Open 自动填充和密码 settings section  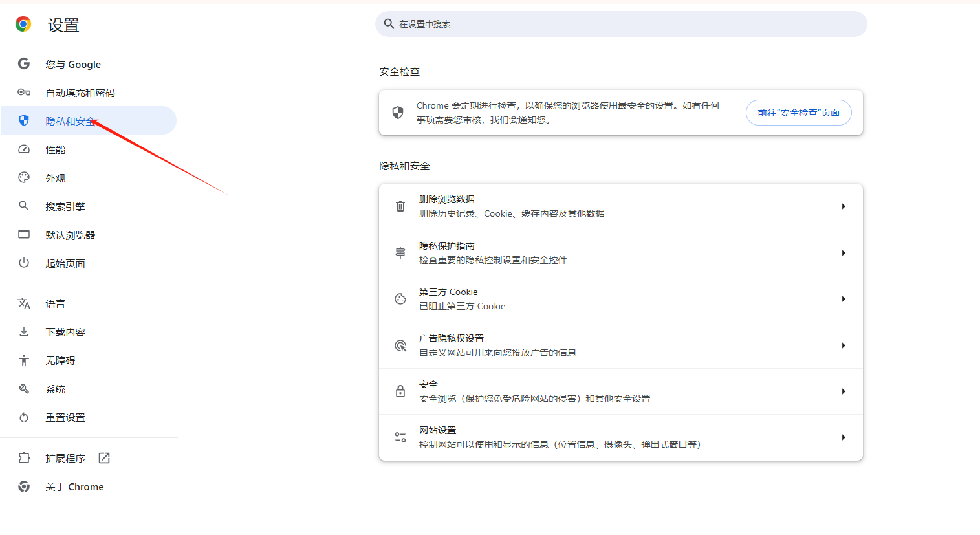(x=88, y=93)
